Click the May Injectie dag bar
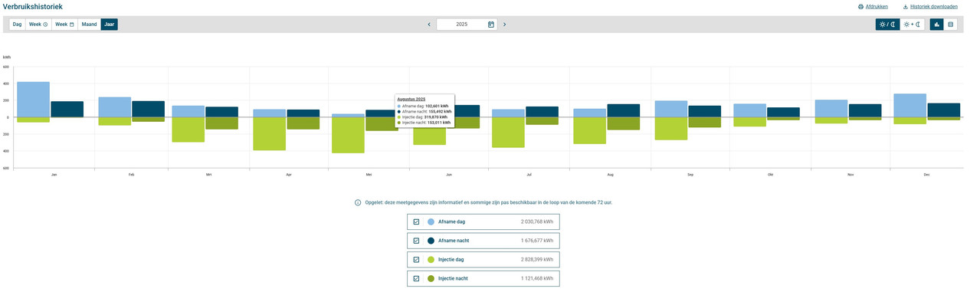This screenshot has height=292, width=980. (348, 135)
